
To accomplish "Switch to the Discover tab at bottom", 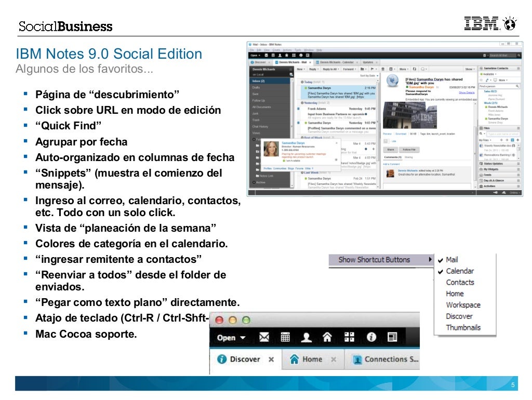I will tap(245, 359).
